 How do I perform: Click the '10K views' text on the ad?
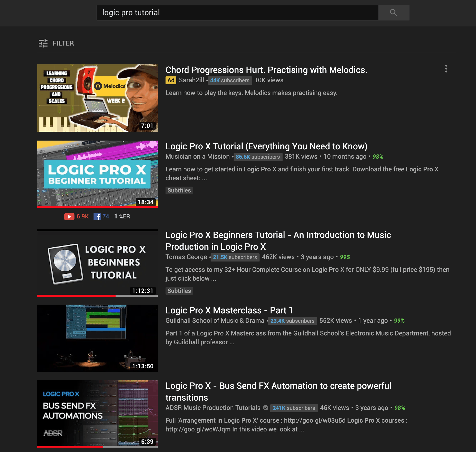tap(269, 80)
